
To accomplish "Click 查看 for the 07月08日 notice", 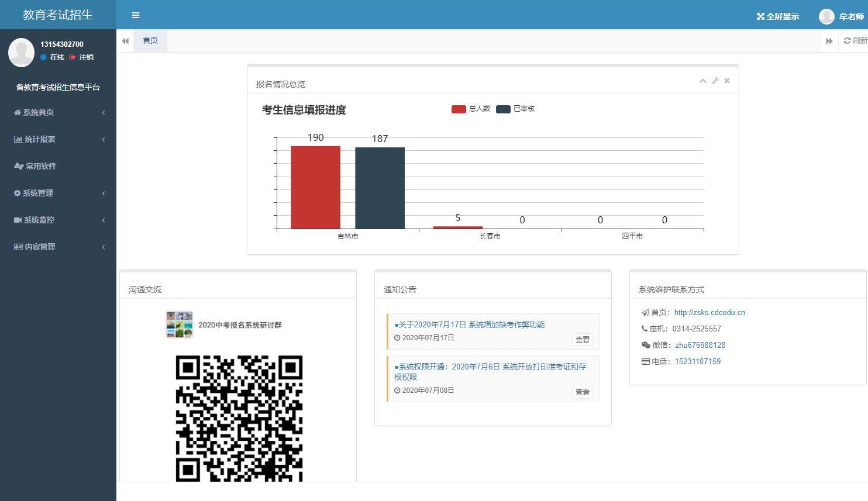I will (583, 392).
